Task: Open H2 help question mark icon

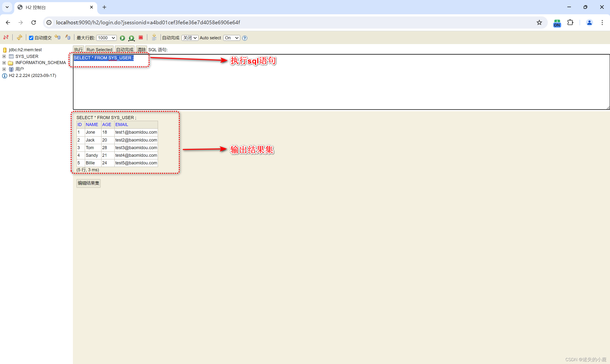Action: coord(244,38)
